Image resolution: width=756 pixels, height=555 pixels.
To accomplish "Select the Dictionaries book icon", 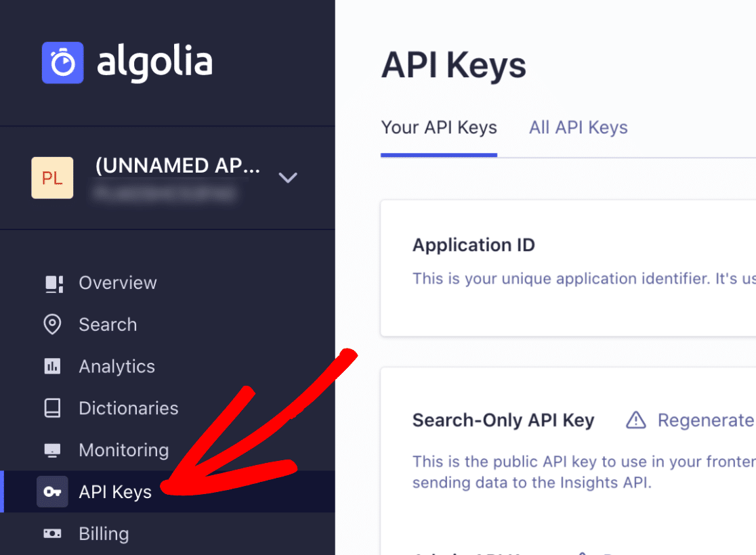I will click(52, 408).
